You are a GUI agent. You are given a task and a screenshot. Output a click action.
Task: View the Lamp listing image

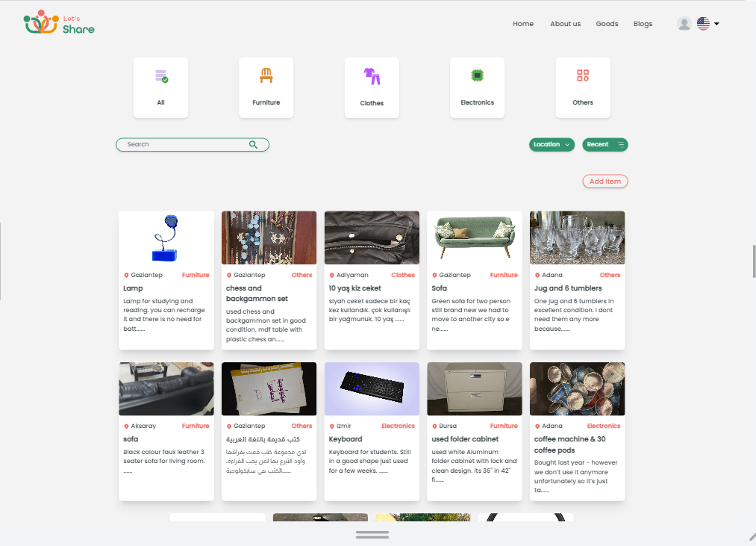click(166, 238)
